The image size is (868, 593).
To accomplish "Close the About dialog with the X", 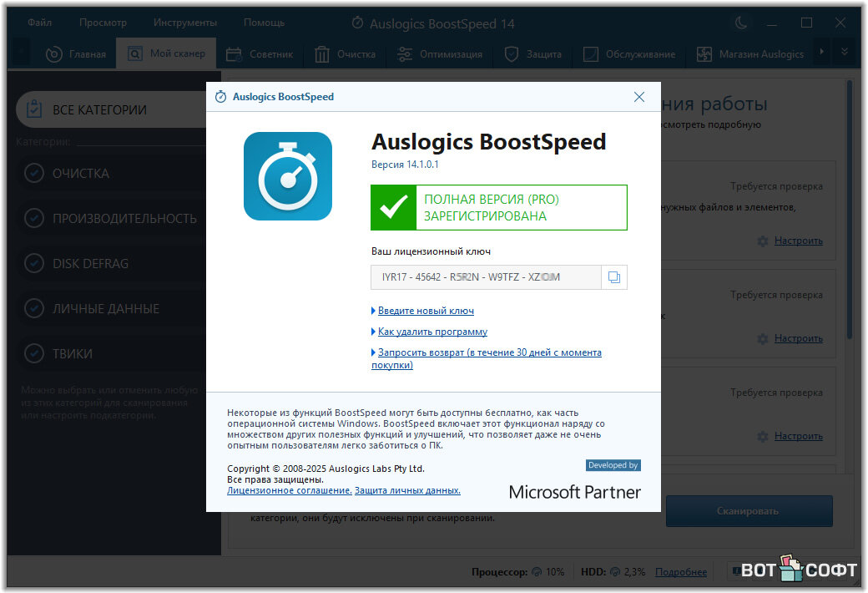I will (639, 97).
